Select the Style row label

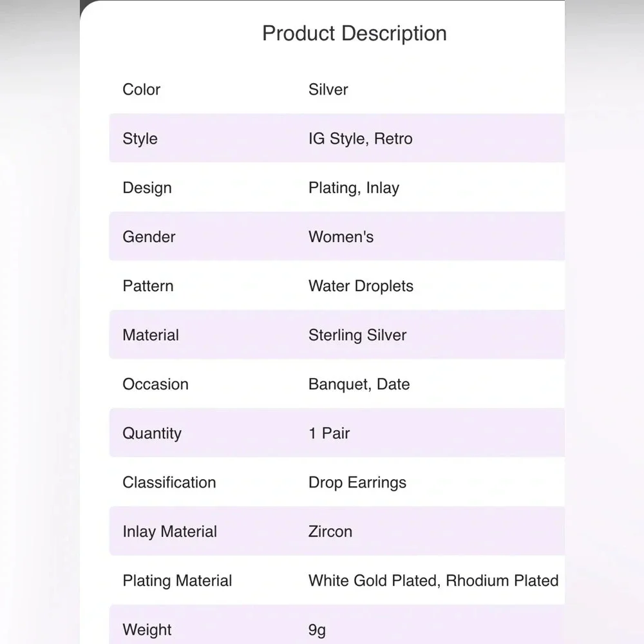point(140,139)
